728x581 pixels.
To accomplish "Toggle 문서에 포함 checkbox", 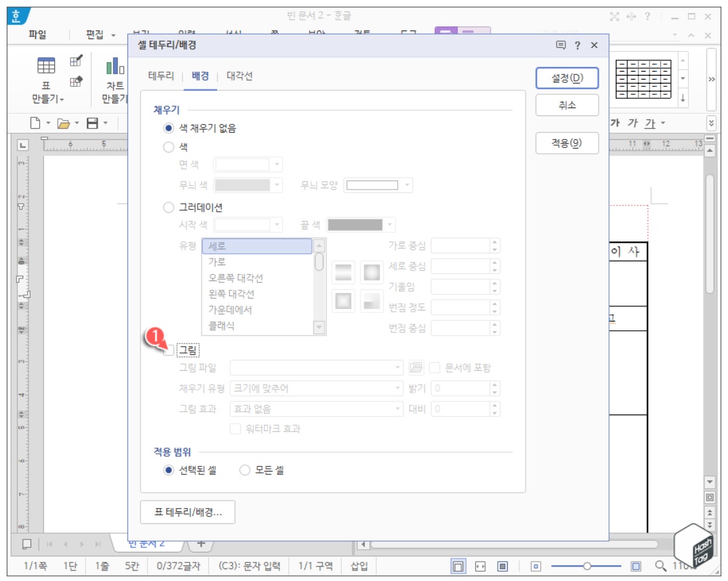I will point(435,367).
